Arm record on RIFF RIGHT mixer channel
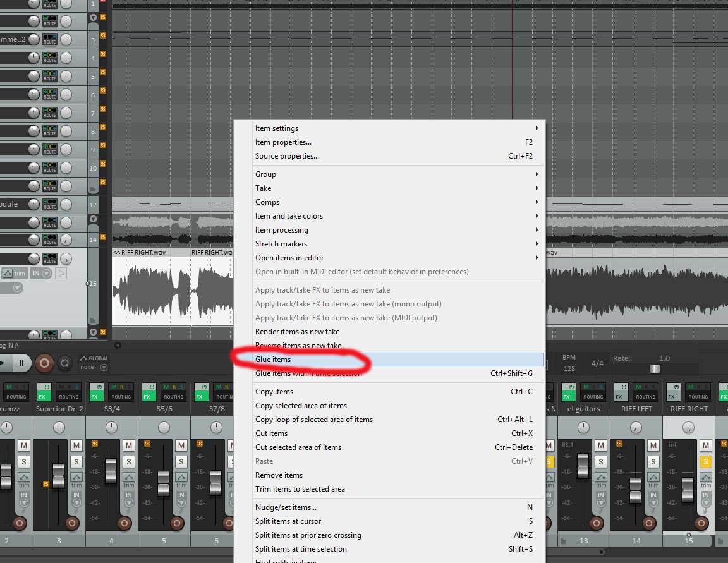 point(701,523)
